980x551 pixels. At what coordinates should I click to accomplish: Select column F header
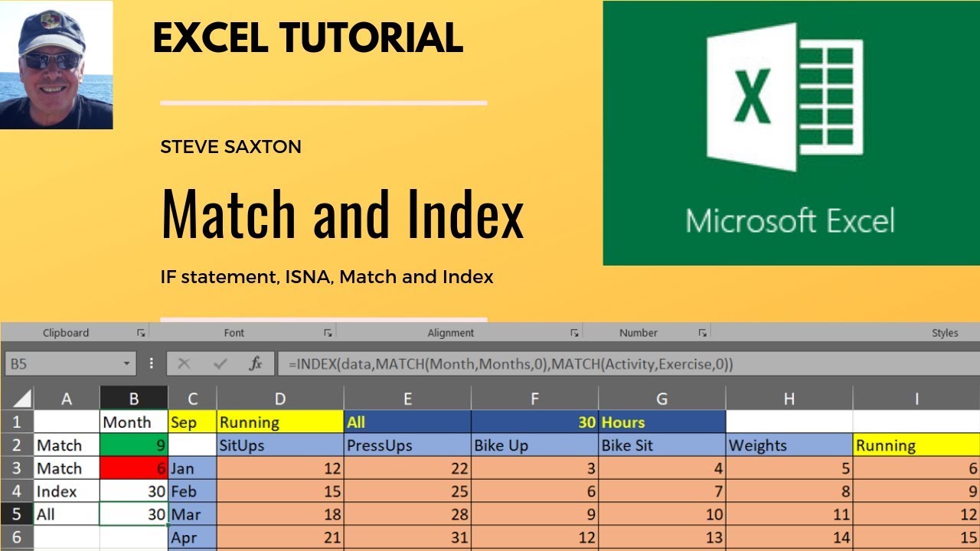[x=534, y=398]
